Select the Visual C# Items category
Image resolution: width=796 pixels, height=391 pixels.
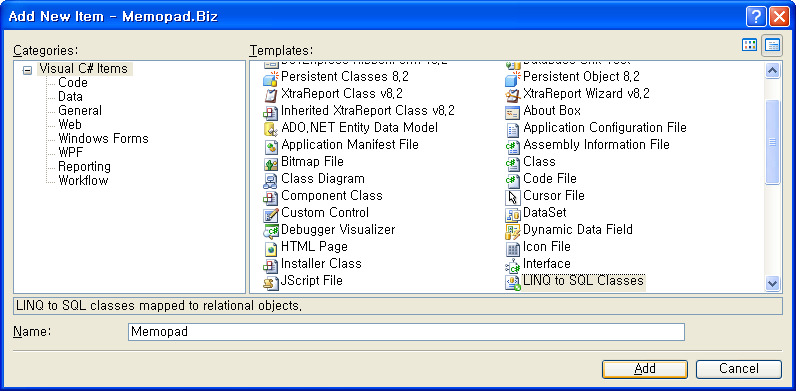tap(84, 69)
